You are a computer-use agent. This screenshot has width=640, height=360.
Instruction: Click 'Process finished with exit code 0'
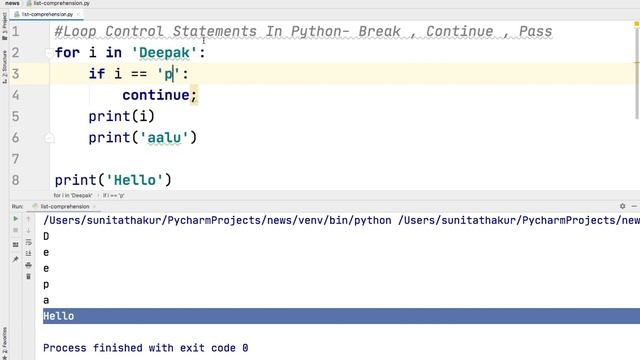coord(146,348)
